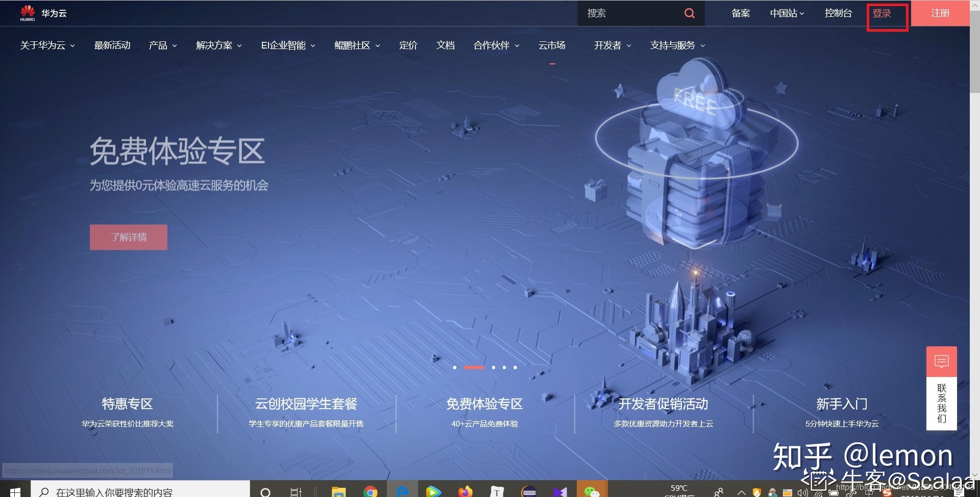Open the EI企业智能 dropdown
Image resolution: width=980 pixels, height=497 pixels.
(288, 45)
